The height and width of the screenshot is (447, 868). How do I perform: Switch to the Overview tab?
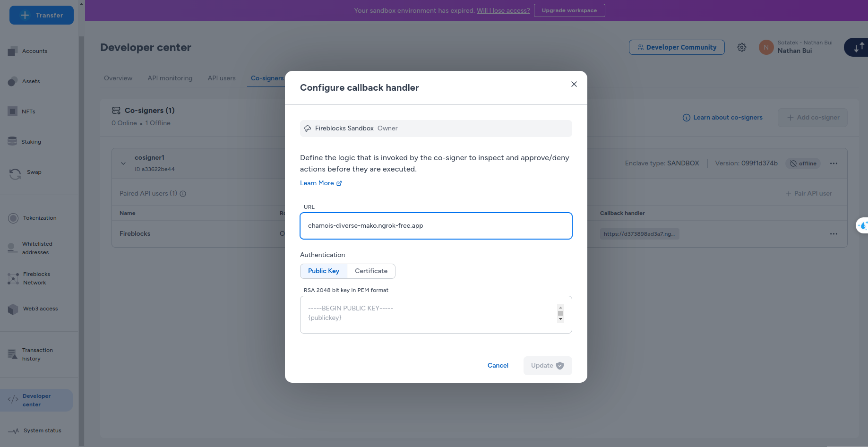(118, 78)
